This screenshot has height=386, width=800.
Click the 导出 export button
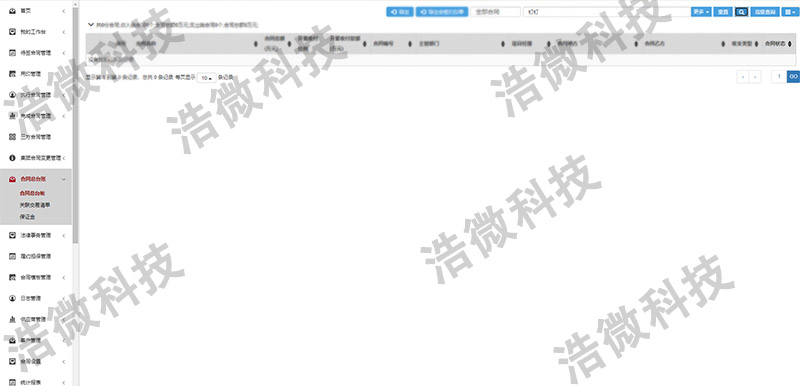point(400,12)
